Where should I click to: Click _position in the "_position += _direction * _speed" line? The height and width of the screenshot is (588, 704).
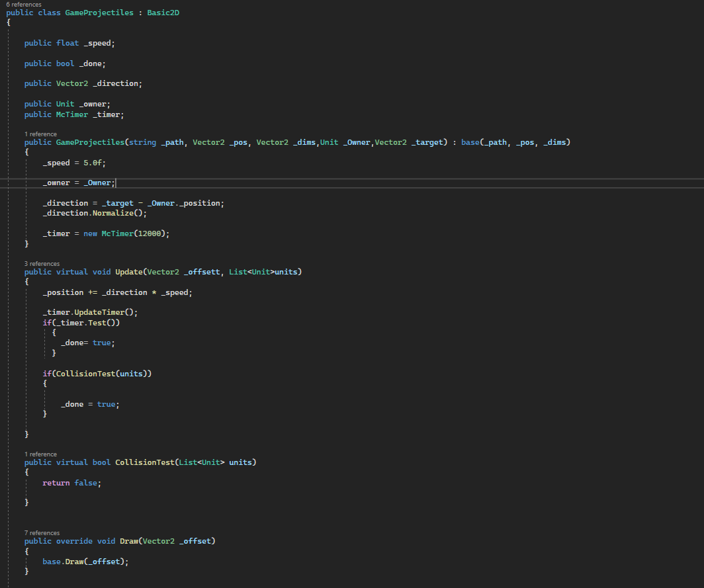(x=63, y=292)
